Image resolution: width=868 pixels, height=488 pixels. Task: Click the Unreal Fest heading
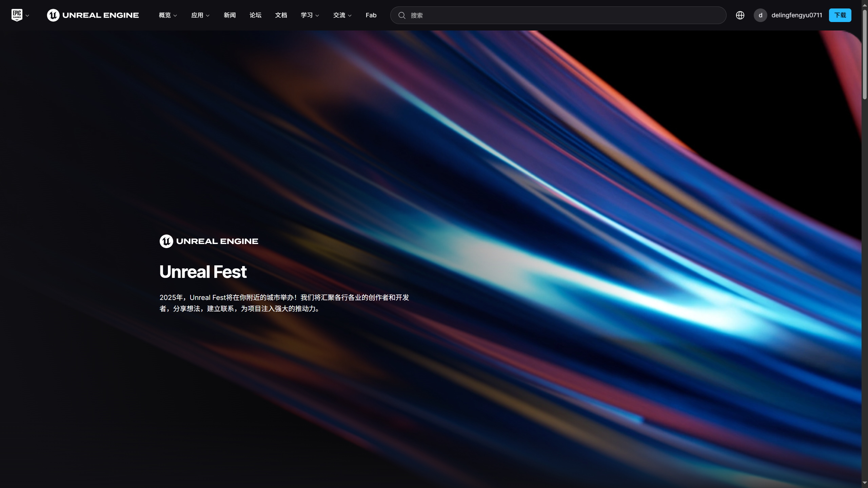pyautogui.click(x=203, y=272)
